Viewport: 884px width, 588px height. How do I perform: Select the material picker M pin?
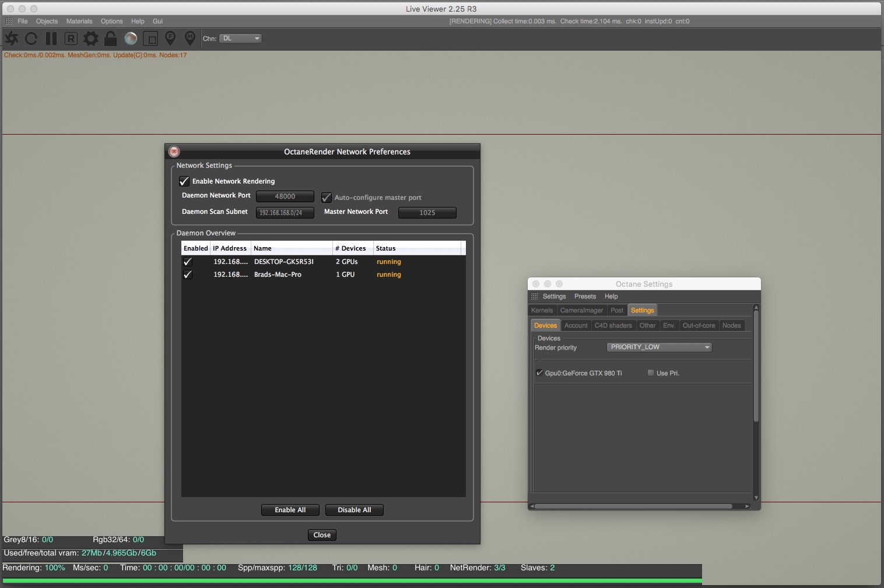click(190, 38)
